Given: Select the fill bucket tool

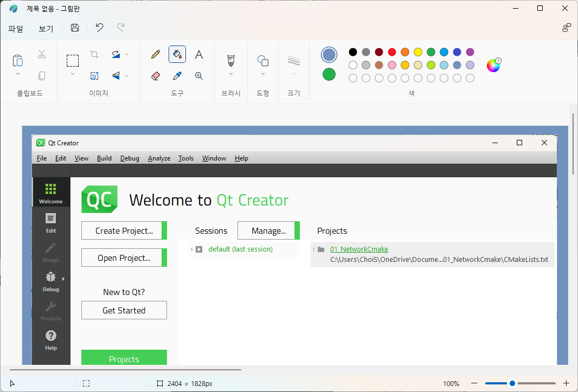Looking at the screenshot, I should click(x=177, y=55).
